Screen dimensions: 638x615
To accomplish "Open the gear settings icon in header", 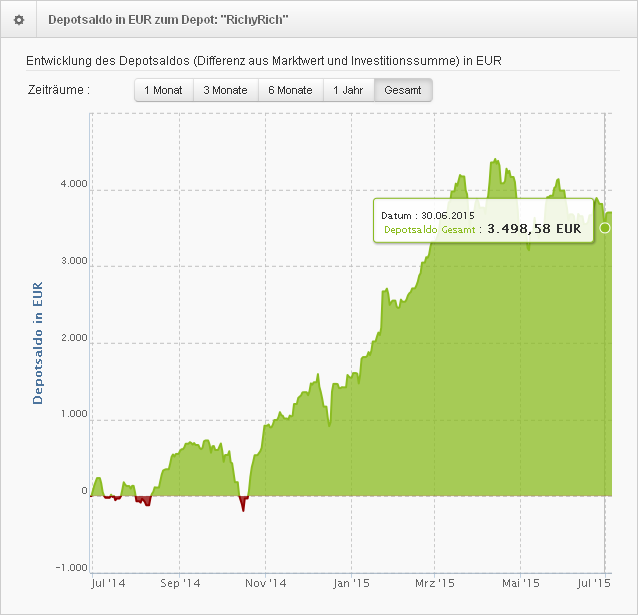I will (18, 19).
